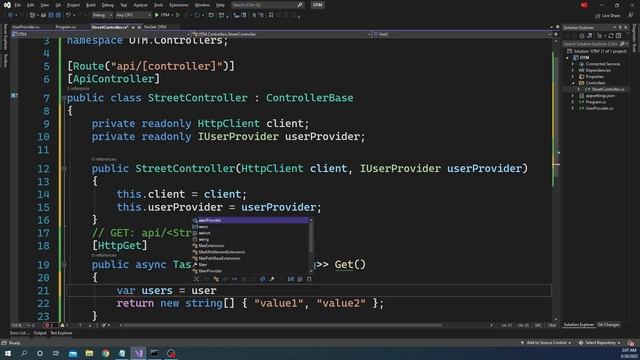Select the StreetController.cs tab

pos(109,27)
